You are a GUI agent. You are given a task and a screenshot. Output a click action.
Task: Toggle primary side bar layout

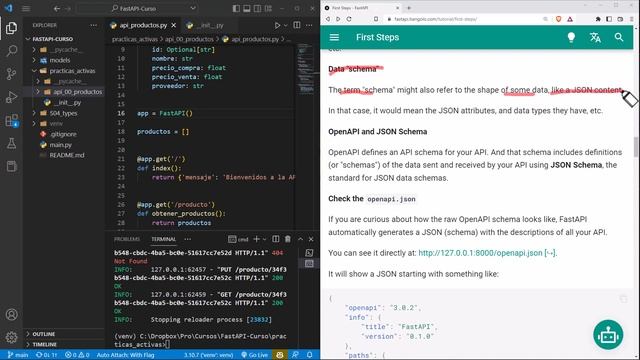click(236, 9)
